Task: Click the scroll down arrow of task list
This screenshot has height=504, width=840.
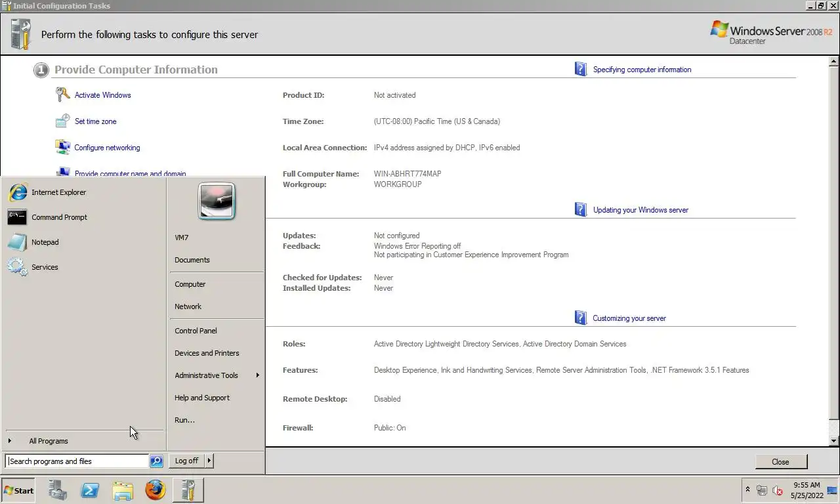Action: (x=834, y=441)
